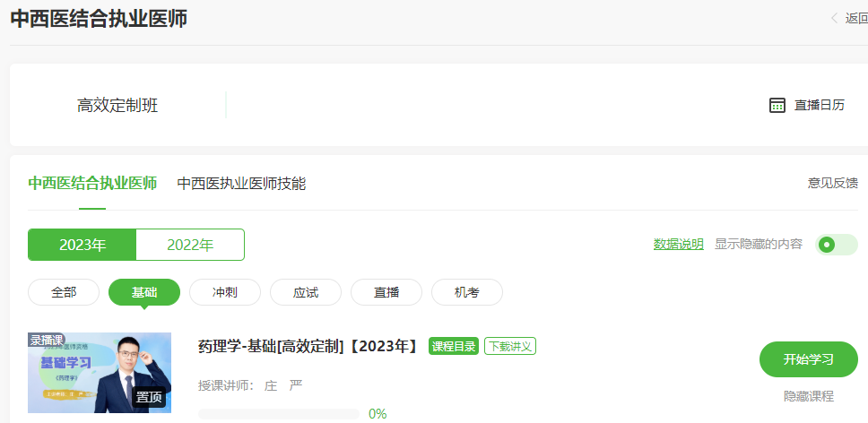Select the 全部 filter pill
This screenshot has height=423, width=868.
pyautogui.click(x=64, y=292)
